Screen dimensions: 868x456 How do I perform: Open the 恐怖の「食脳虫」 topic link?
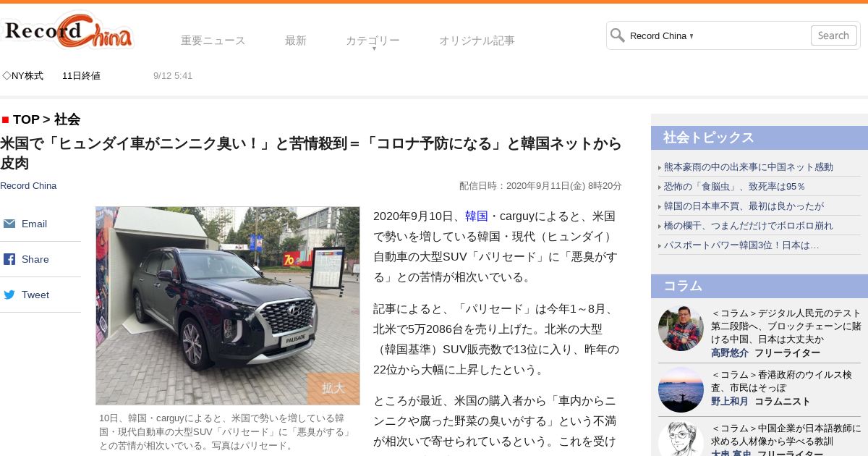pyautogui.click(x=735, y=187)
